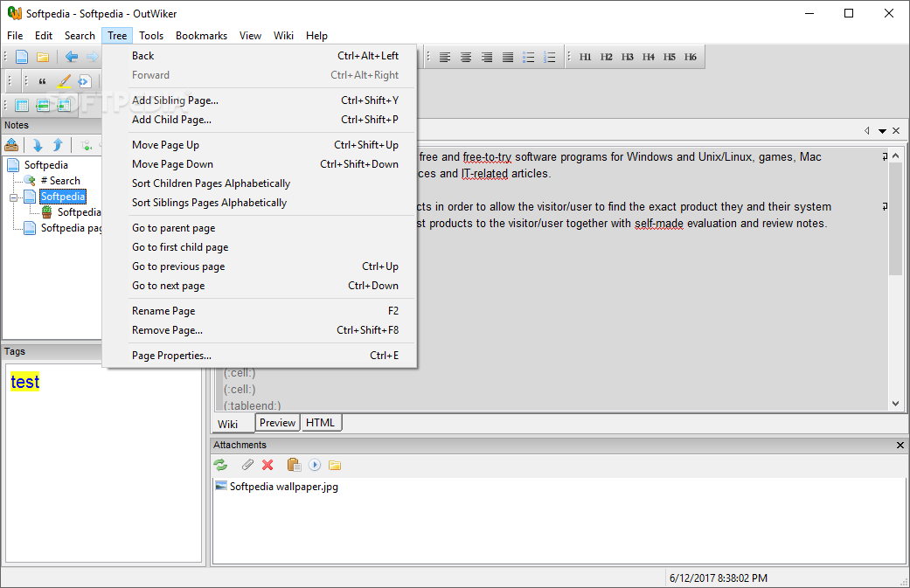Open Page Properties
Screen dimensions: 910x588
(x=260, y=356)
